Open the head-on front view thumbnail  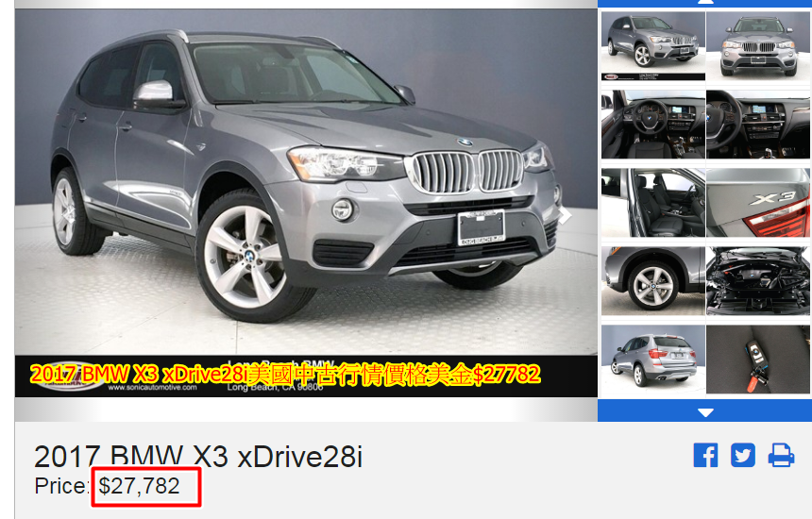coord(757,46)
